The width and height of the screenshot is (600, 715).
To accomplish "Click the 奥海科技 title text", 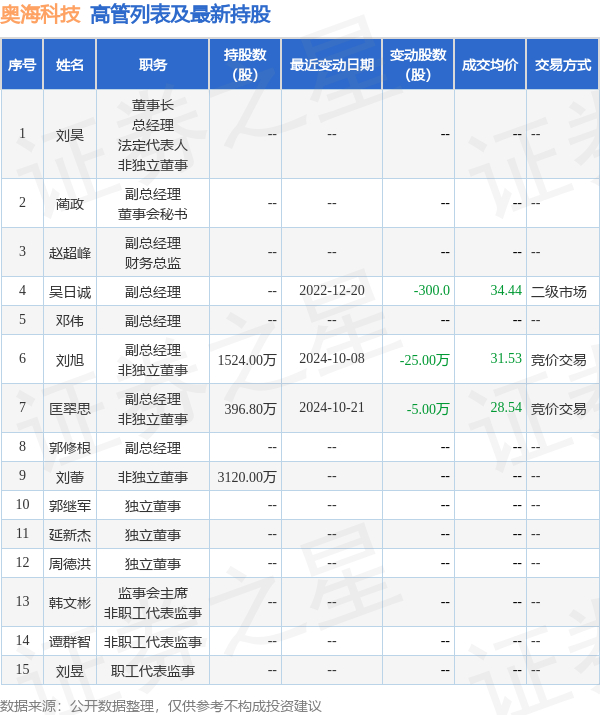I will (x=40, y=14).
